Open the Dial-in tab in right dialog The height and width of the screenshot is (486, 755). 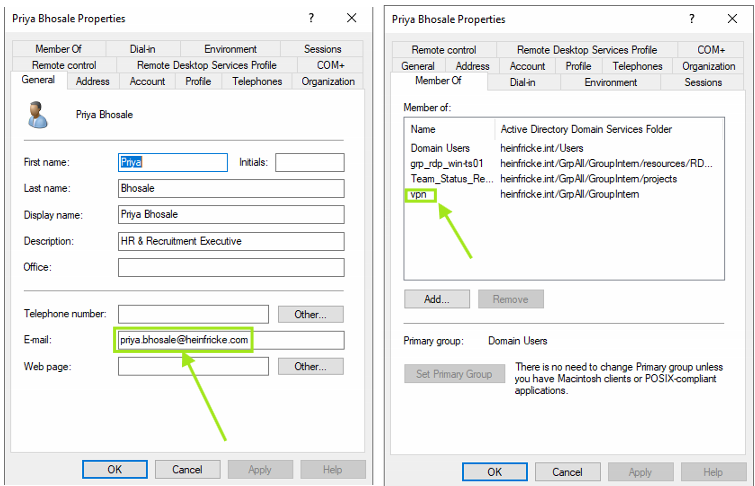524,82
